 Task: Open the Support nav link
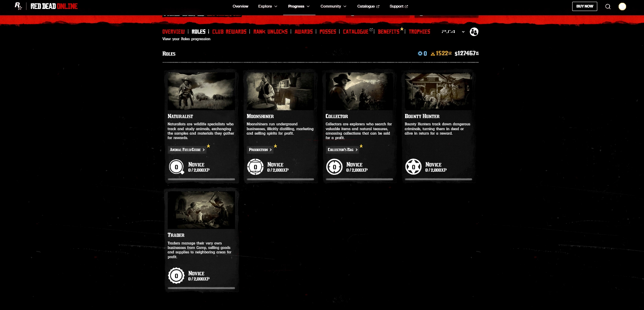[x=399, y=6]
